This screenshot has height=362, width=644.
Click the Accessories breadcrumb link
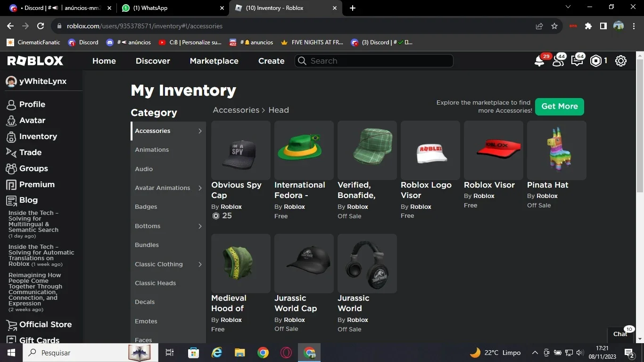point(236,110)
